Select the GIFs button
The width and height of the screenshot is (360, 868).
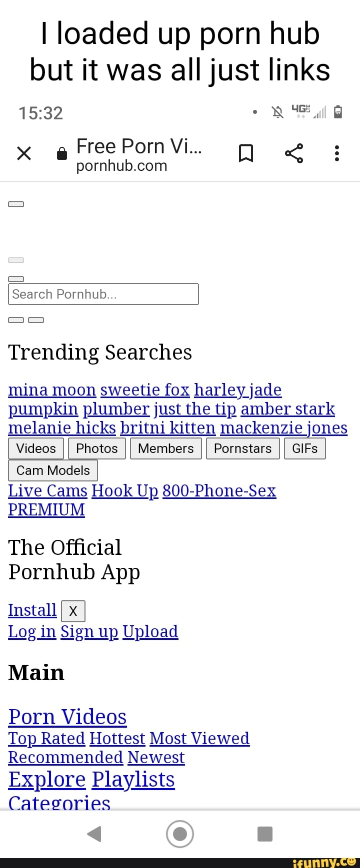[305, 448]
